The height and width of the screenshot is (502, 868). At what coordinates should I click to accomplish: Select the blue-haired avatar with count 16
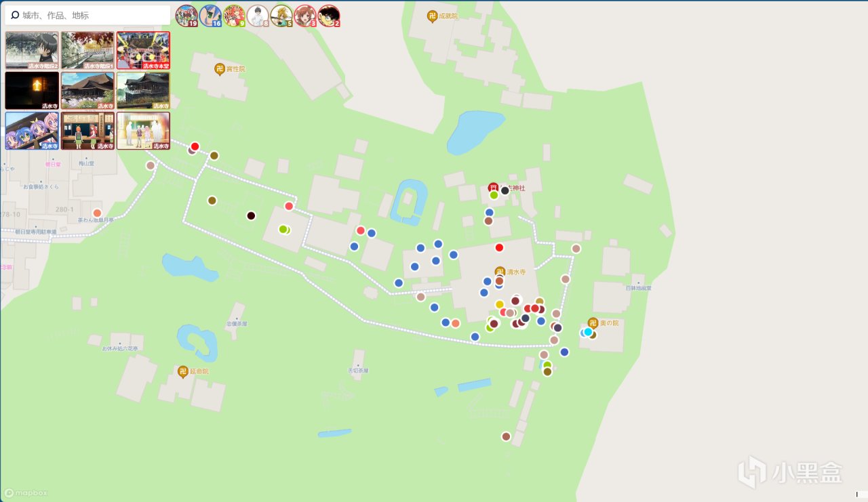pyautogui.click(x=210, y=16)
